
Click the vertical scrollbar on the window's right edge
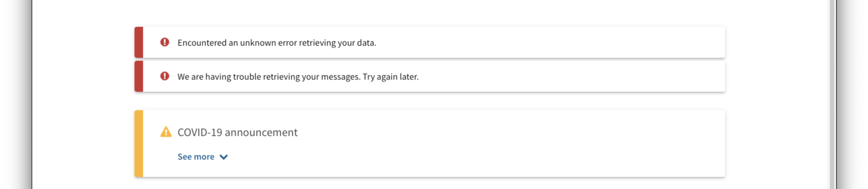[832, 94]
